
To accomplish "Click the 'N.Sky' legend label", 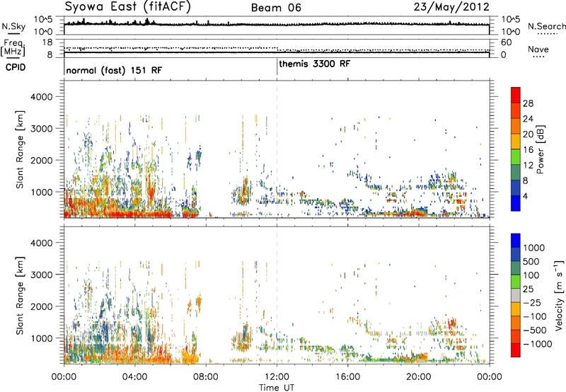I will click(13, 26).
